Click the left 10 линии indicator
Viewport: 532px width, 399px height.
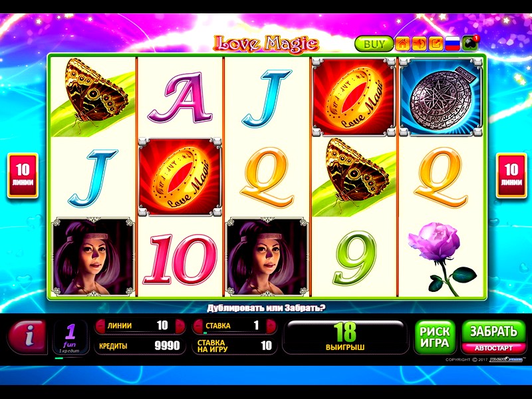(x=23, y=176)
